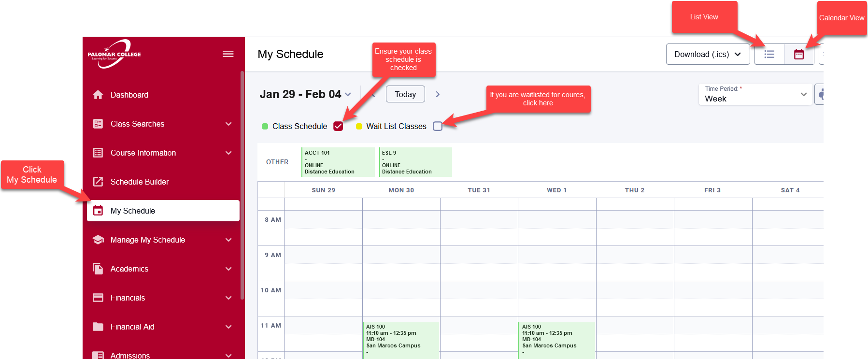Click the sidebar vertical scrollbar
This screenshot has height=359, width=868.
point(242,185)
